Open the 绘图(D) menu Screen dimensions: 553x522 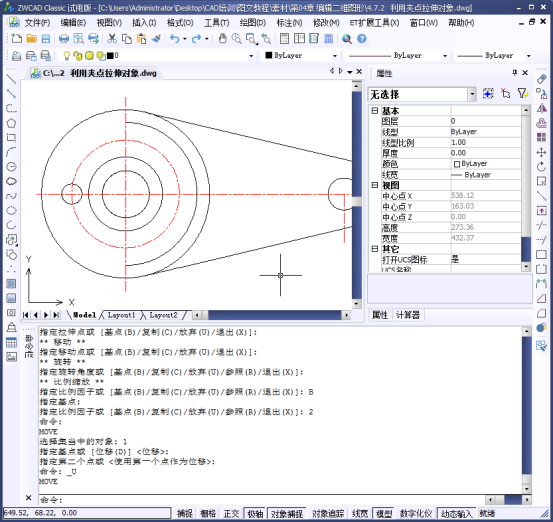(253, 23)
